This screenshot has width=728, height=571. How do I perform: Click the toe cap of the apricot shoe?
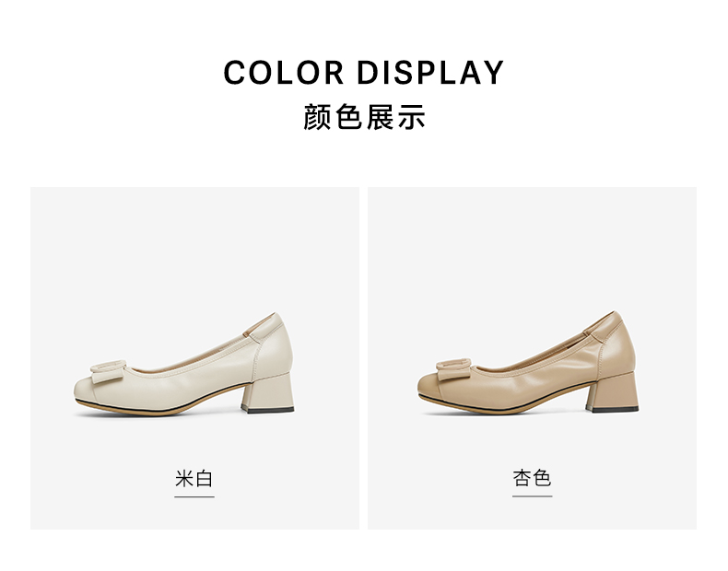429,389
